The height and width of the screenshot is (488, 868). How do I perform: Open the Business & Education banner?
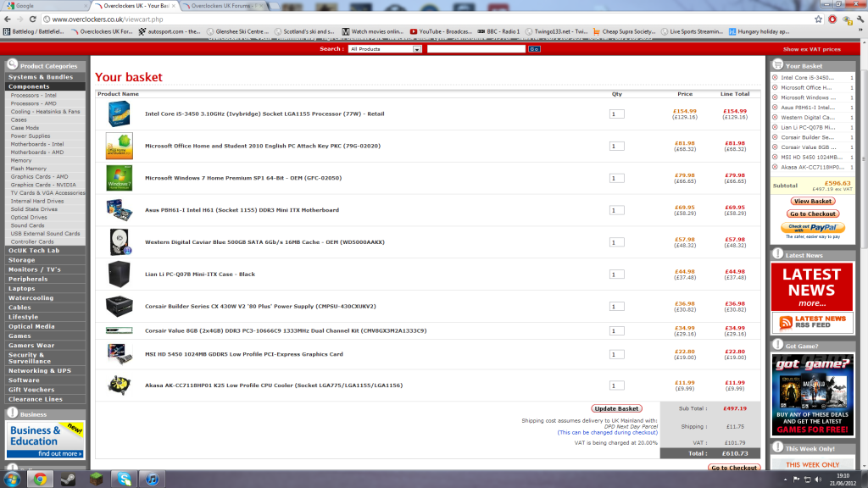pos(46,440)
